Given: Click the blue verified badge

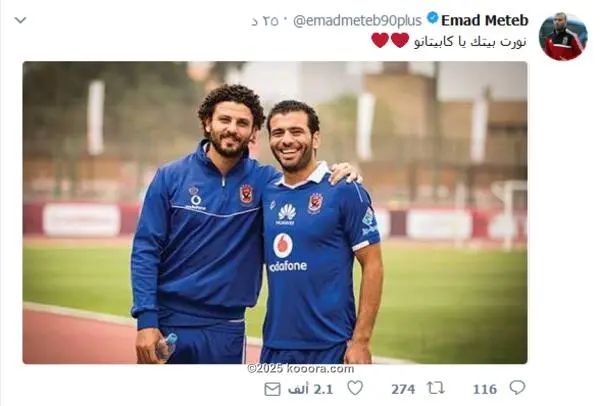Looking at the screenshot, I should click(432, 19).
